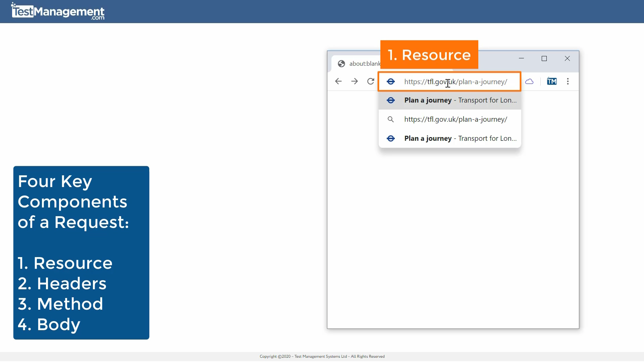Reload the current page
Image resolution: width=644 pixels, height=362 pixels.
370,81
